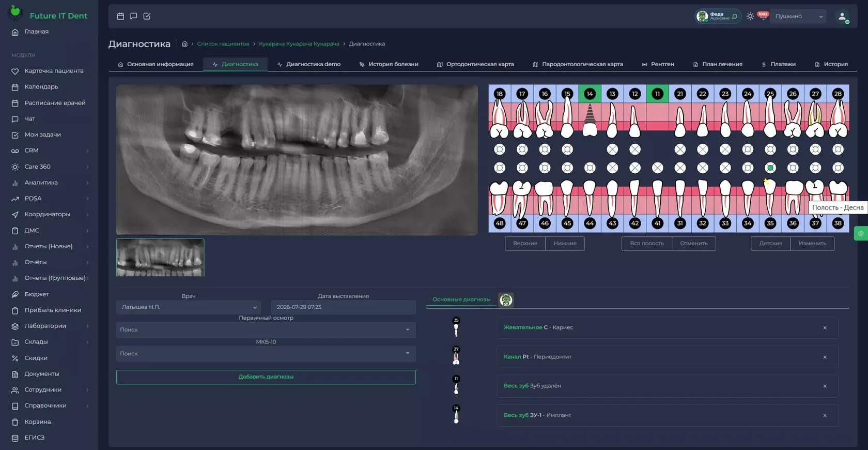This screenshot has width=868, height=450.
Task: Toggle the light/dark theme sun icon
Action: click(x=750, y=17)
